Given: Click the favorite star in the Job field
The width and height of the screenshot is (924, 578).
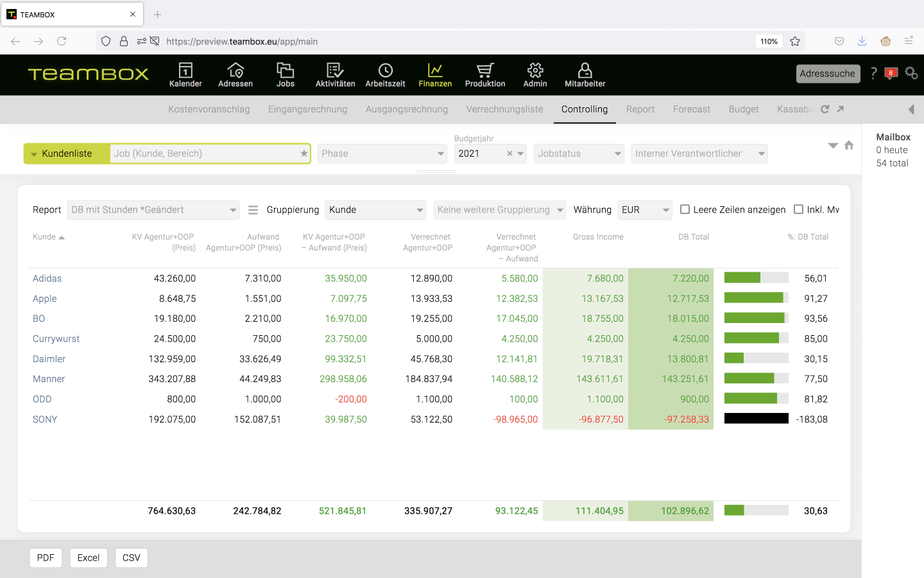Looking at the screenshot, I should [304, 153].
